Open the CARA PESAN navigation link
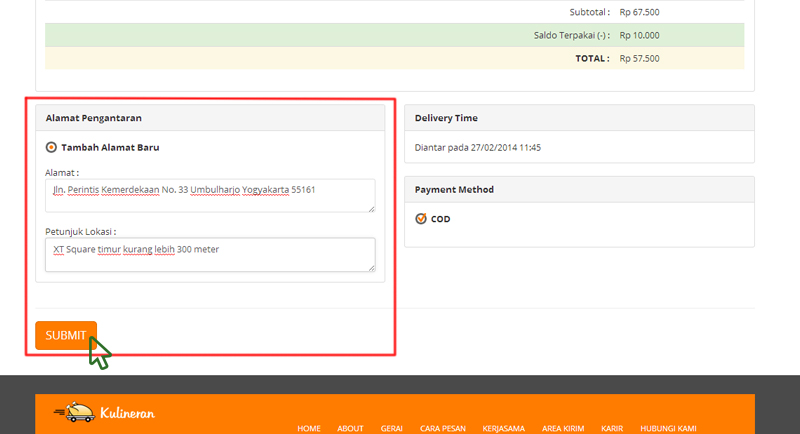 pyautogui.click(x=442, y=428)
